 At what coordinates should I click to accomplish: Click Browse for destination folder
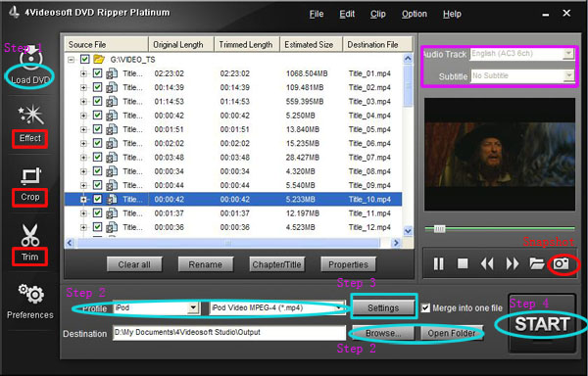pos(382,333)
